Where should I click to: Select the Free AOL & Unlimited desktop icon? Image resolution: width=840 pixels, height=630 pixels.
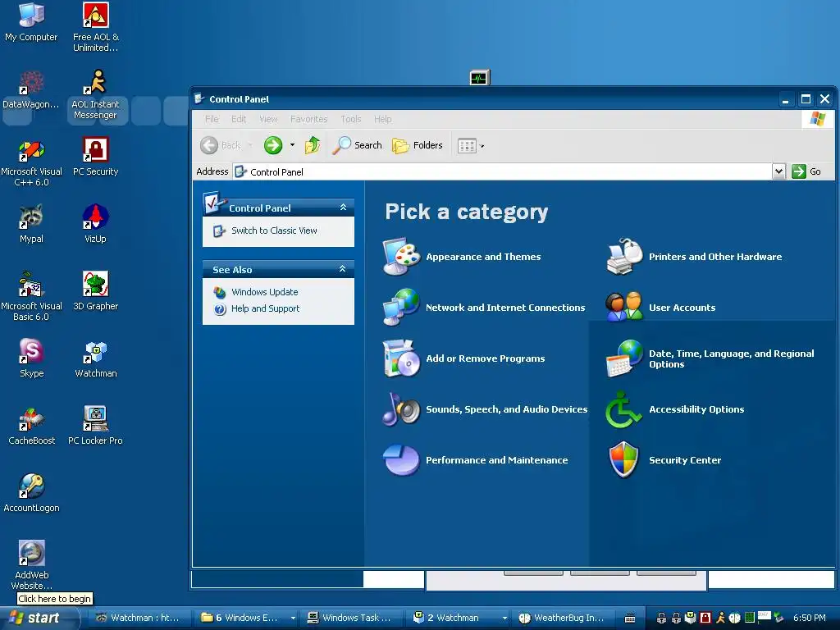tap(95, 27)
